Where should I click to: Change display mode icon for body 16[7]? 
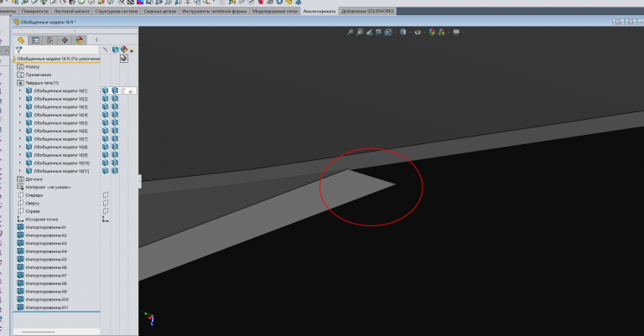tap(115, 139)
